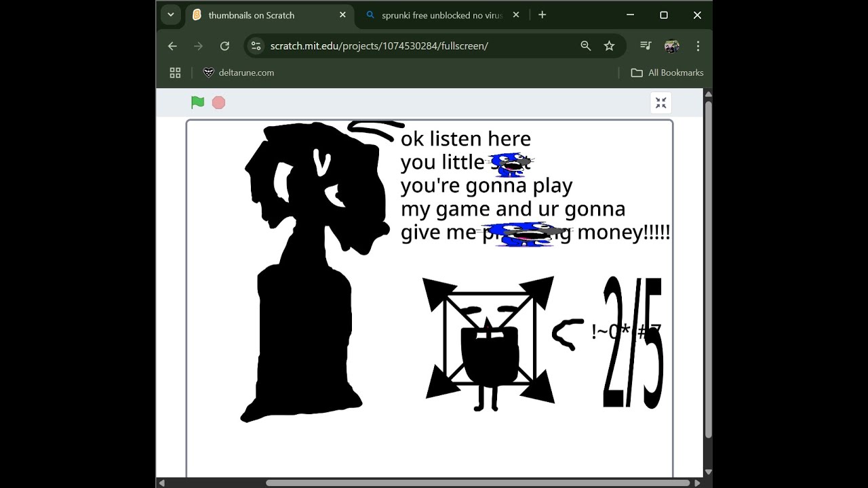View site information icon in address bar

coord(256,46)
